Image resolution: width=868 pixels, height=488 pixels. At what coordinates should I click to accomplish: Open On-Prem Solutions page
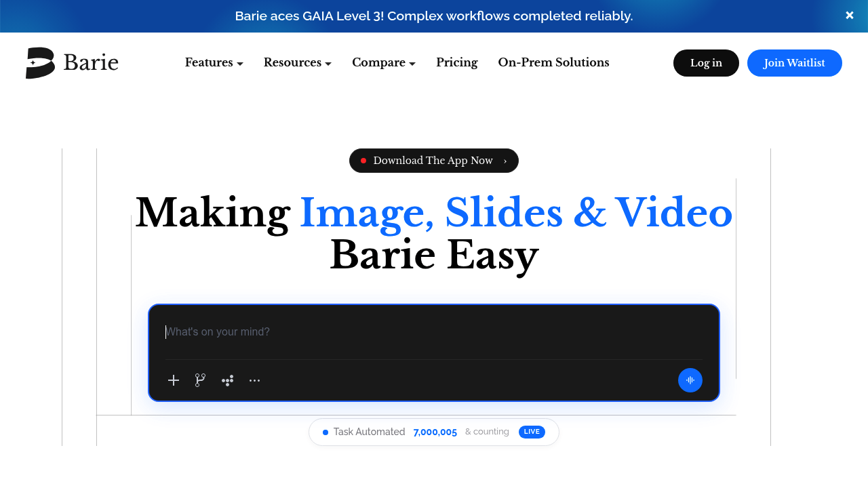[553, 62]
